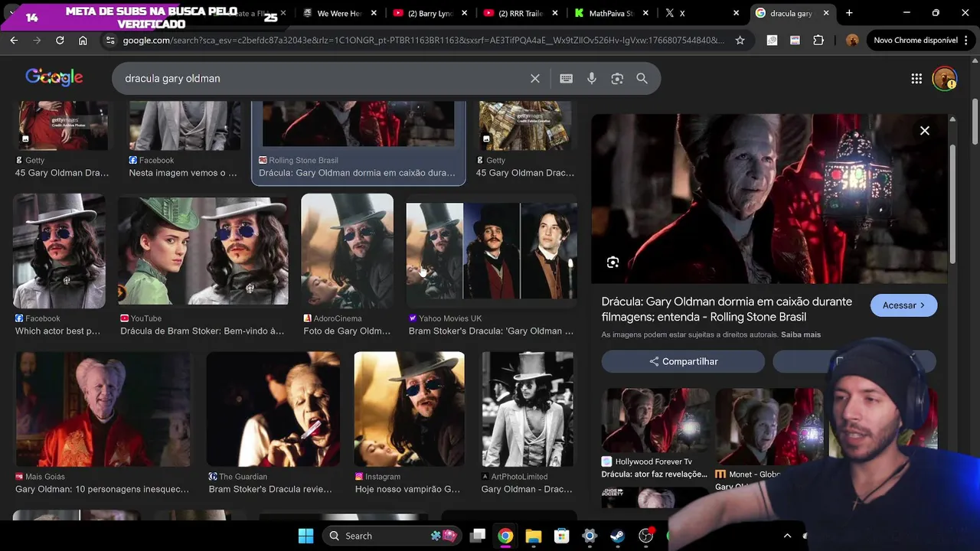Screen dimensions: 980x551
Task: Switch to the MathPaiva tab
Action: [x=611, y=13]
